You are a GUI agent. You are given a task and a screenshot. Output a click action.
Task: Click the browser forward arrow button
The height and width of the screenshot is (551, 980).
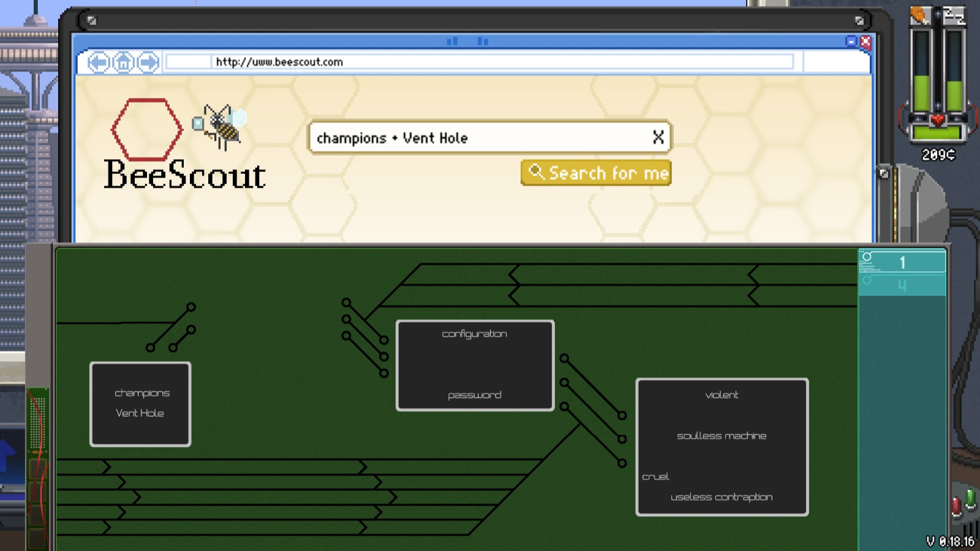pos(148,62)
